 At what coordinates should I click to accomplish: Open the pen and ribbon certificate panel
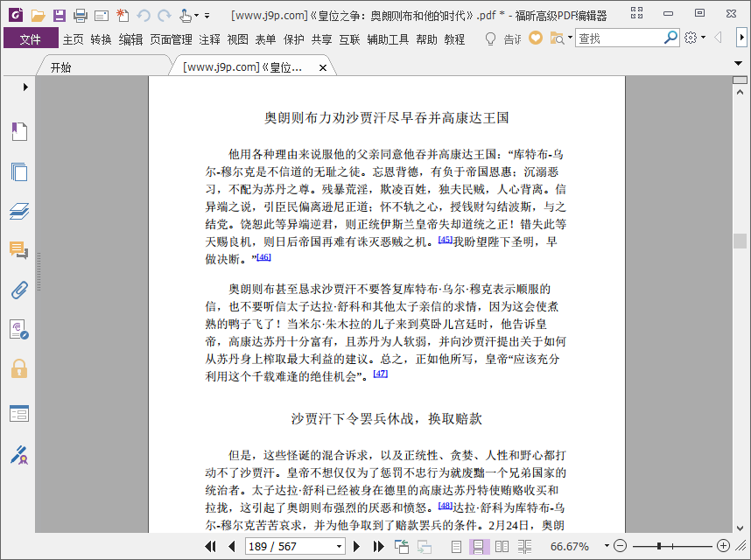(x=19, y=455)
